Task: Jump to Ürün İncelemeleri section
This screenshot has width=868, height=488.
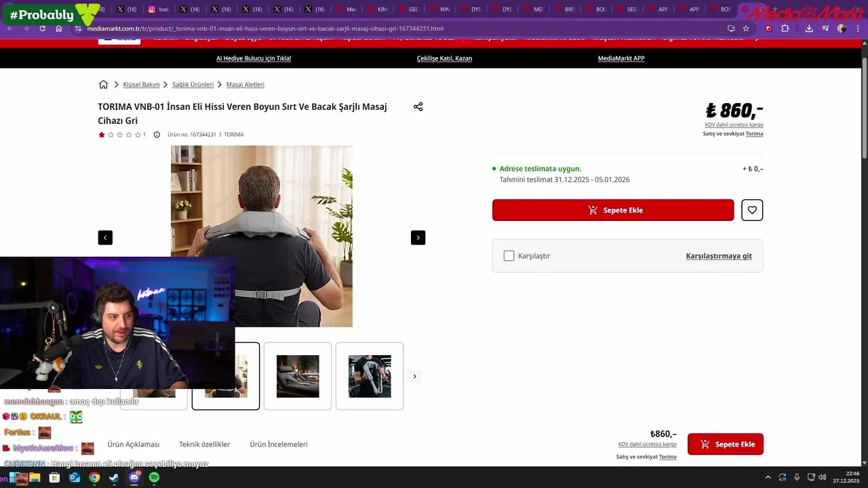Action: pos(279,445)
